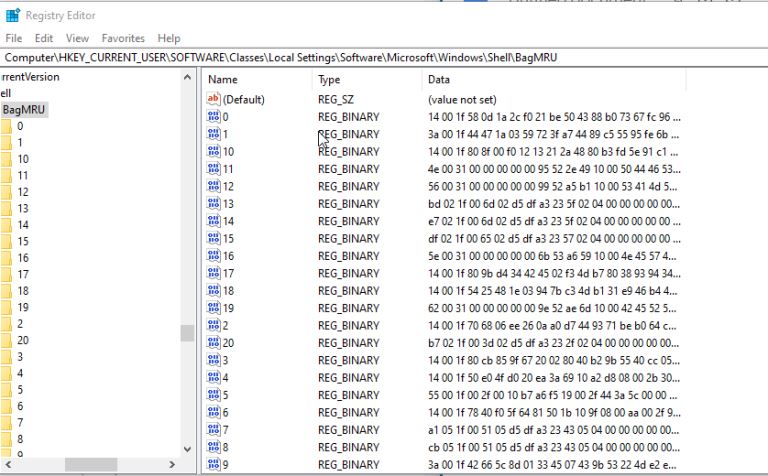Select subkey 2 in the tree
Viewport: 768px width, 476px height.
click(20, 324)
